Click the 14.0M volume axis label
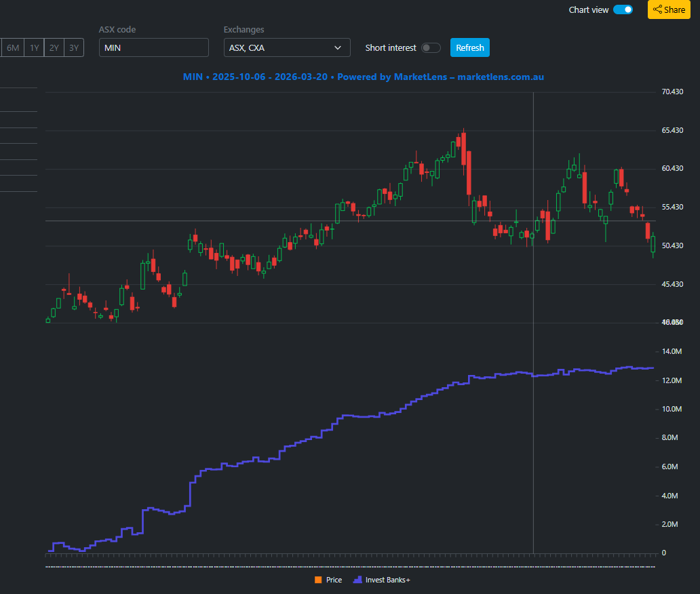 point(672,351)
